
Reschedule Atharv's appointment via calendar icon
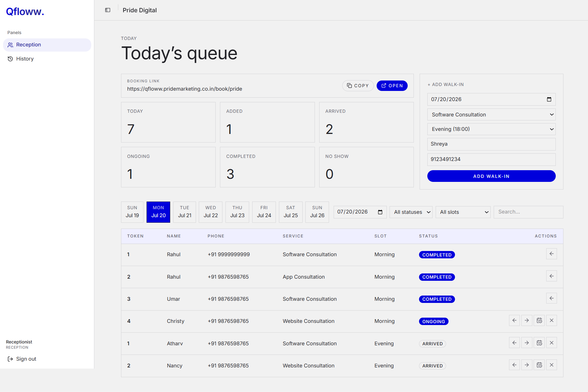pyautogui.click(x=539, y=343)
